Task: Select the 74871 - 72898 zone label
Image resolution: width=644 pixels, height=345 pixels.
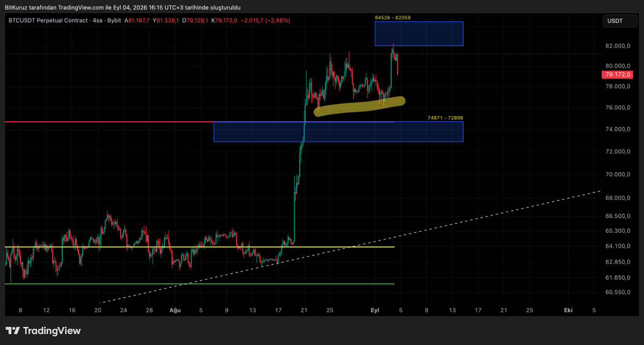Action: pos(445,118)
